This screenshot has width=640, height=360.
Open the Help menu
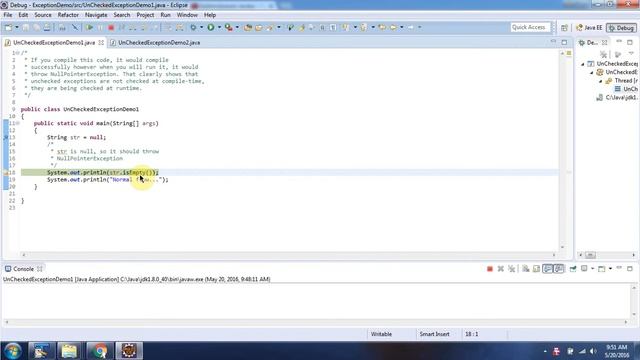210,15
